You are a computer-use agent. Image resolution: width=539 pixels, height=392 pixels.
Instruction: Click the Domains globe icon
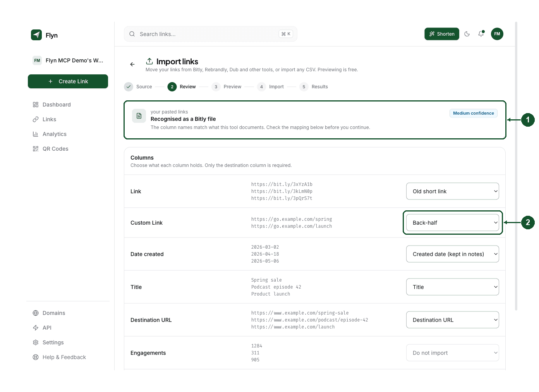pyautogui.click(x=36, y=313)
